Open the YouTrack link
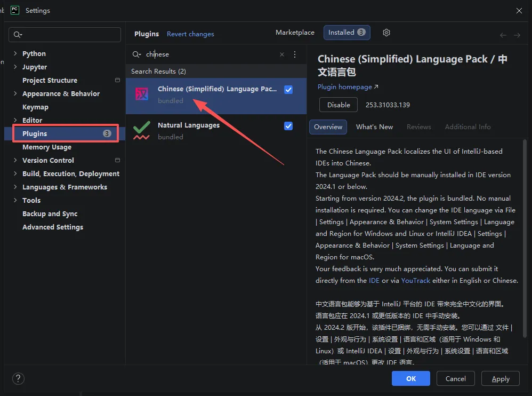 [416, 281]
